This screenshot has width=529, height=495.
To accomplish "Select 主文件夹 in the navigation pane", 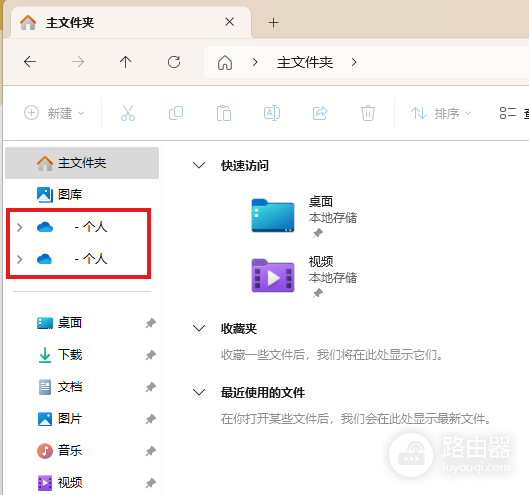I will coord(82,163).
